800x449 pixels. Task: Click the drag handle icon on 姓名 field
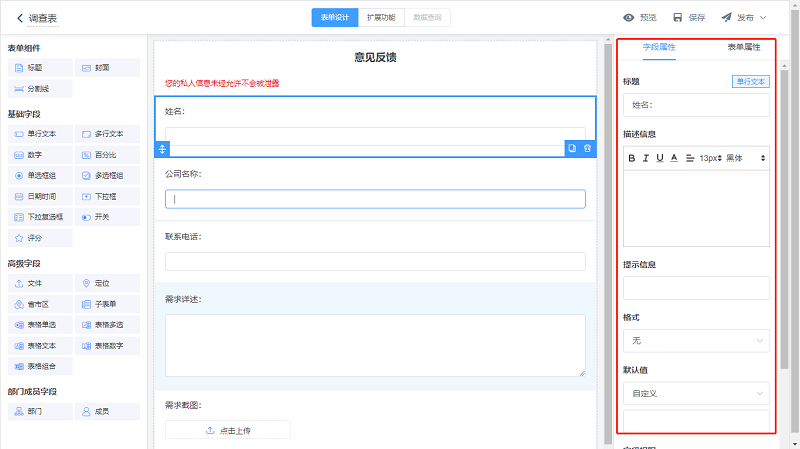[x=163, y=148]
